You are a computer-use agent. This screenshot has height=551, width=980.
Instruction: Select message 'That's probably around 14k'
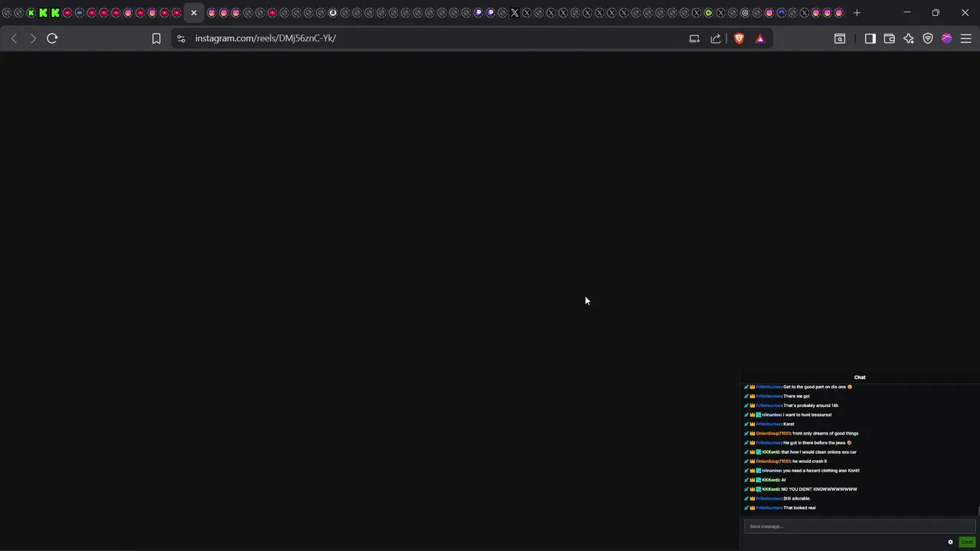point(811,406)
